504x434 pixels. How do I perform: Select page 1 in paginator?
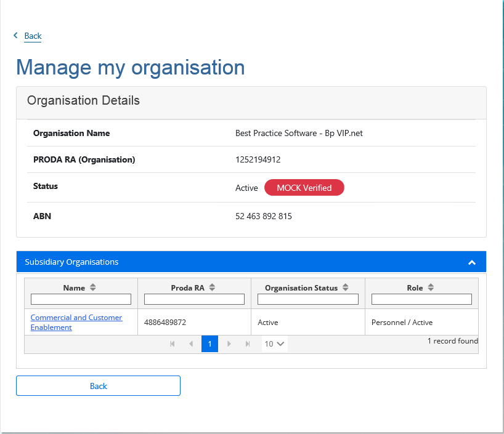pos(209,344)
